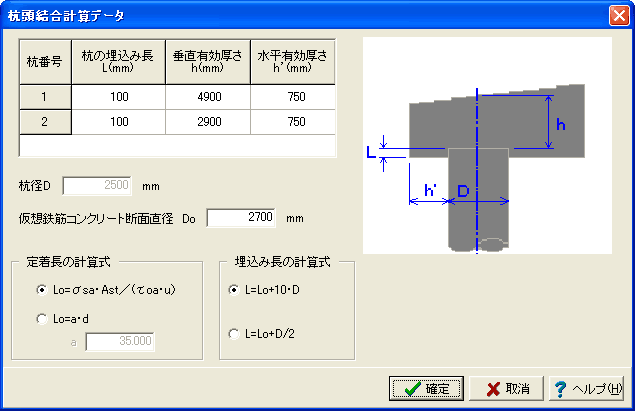
Task: Click the coefficient a field 35.000
Action: coord(120,342)
